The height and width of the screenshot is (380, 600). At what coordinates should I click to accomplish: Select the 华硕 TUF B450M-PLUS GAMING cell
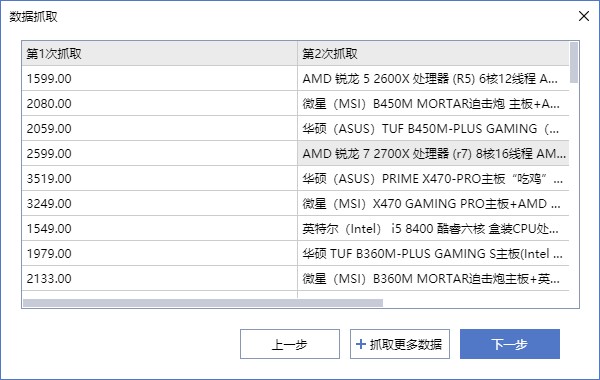point(433,128)
